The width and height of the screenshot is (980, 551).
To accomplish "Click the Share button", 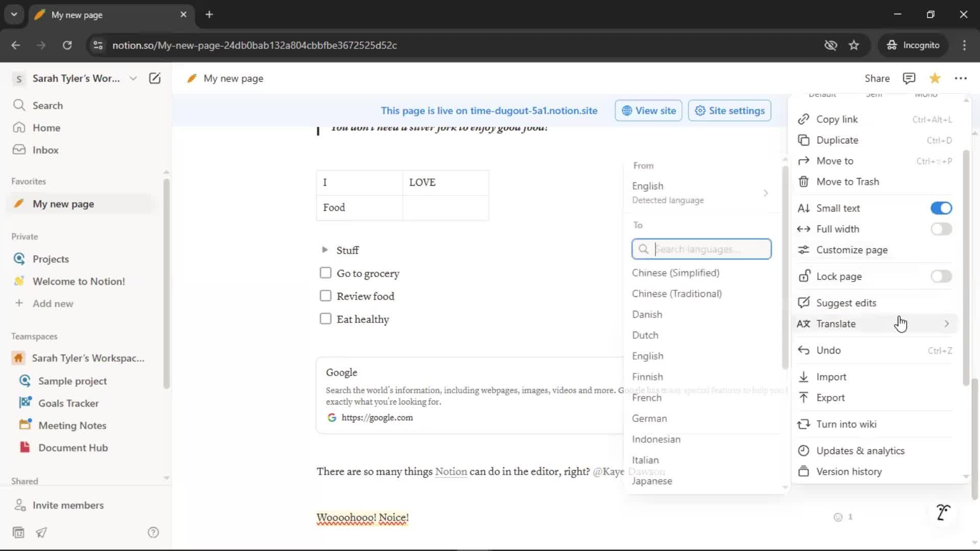I will [877, 78].
